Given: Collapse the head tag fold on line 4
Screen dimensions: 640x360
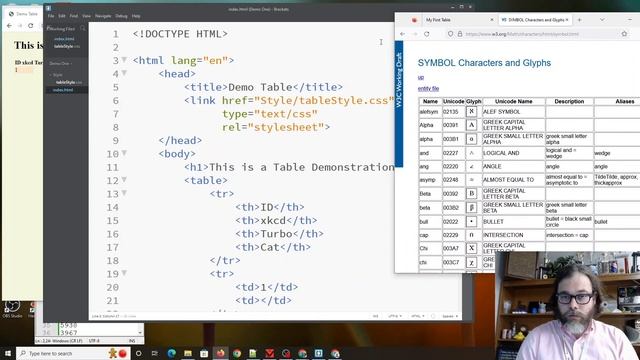Looking at the screenshot, I should [124, 73].
